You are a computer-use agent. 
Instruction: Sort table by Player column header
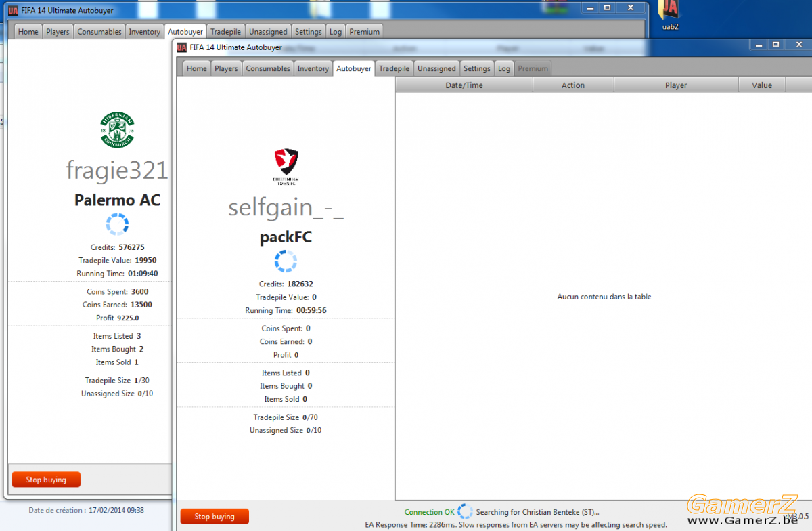(x=676, y=85)
